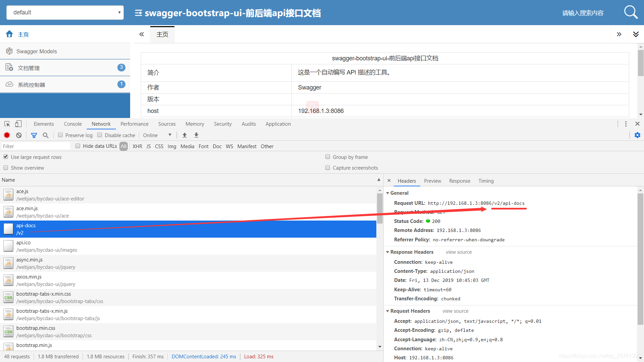The height and width of the screenshot is (362, 644).
Task: Filter requests by CSS type
Action: [x=159, y=146]
